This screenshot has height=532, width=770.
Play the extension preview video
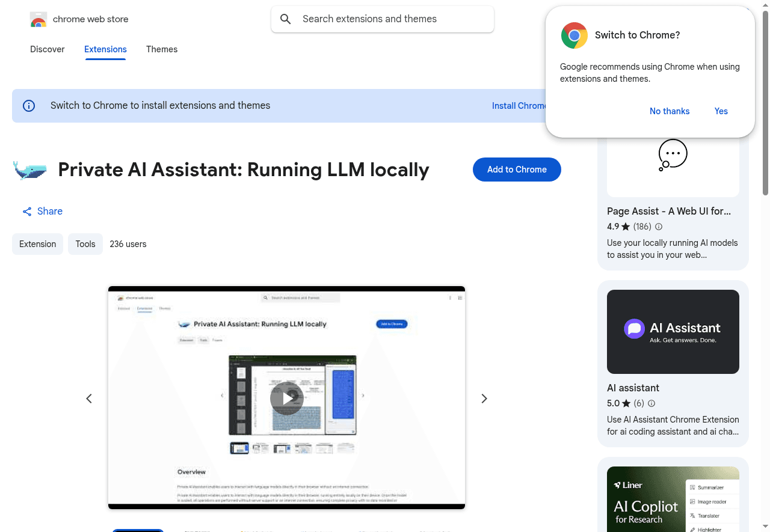(x=286, y=398)
